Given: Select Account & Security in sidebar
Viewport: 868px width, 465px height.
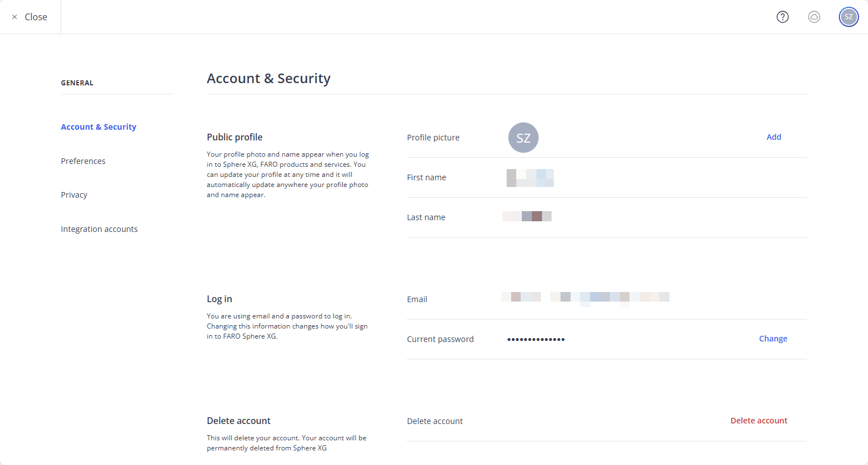Looking at the screenshot, I should coord(98,127).
